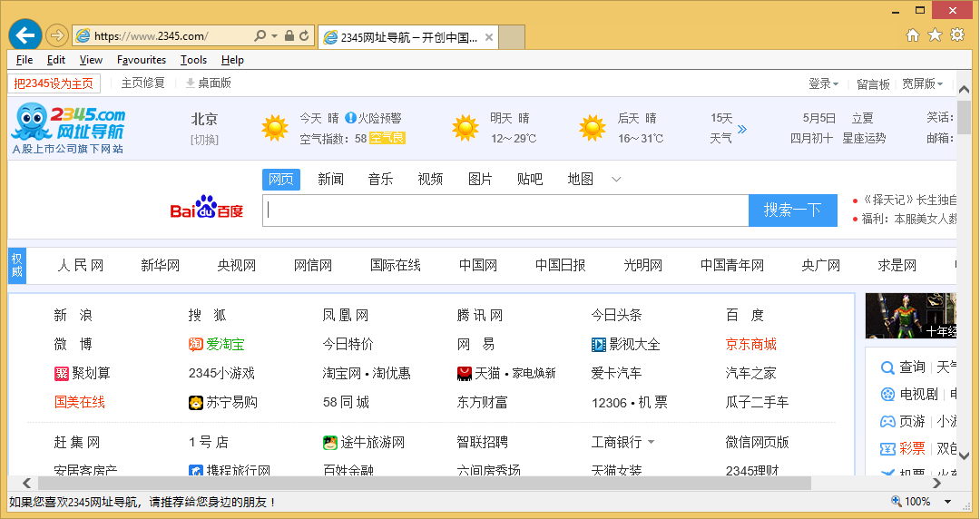Image resolution: width=980 pixels, height=519 pixels.
Task: Open the Home page icon
Action: 913,35
